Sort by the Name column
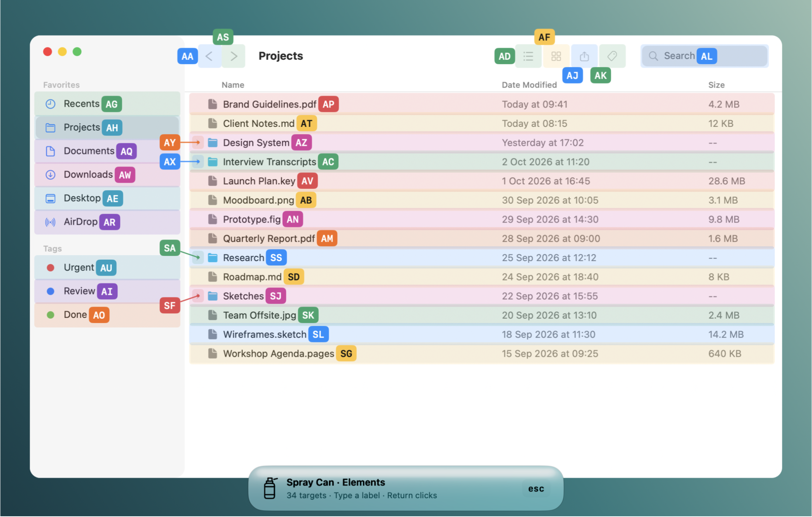This screenshot has height=517, width=812. (233, 85)
